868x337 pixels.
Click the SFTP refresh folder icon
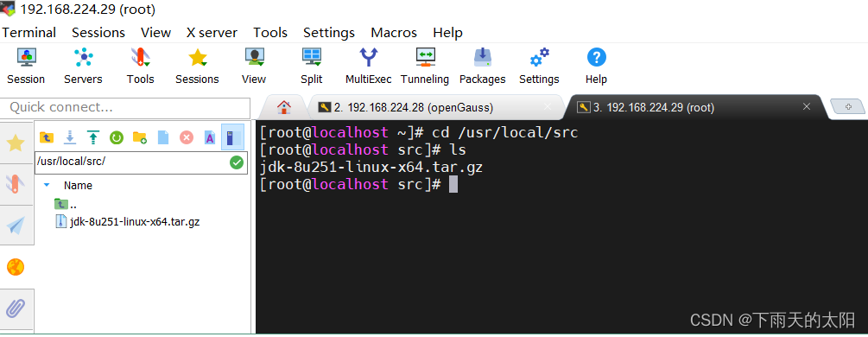[117, 137]
